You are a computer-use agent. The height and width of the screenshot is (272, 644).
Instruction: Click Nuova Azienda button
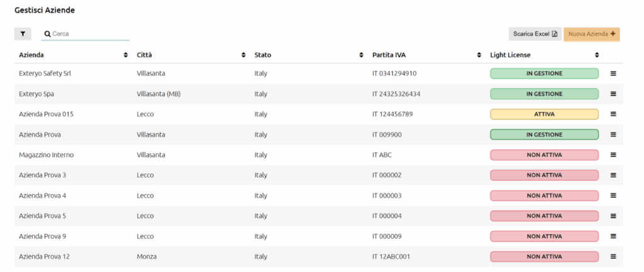tap(592, 34)
